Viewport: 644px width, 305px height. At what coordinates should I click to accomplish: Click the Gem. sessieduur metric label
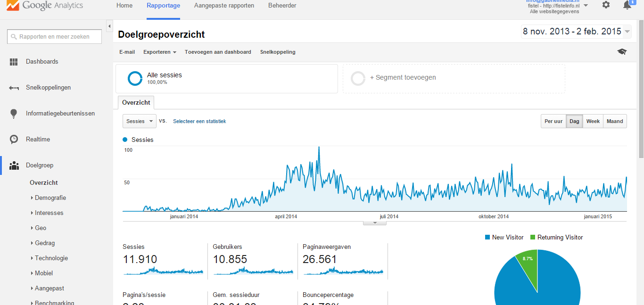tap(236, 295)
